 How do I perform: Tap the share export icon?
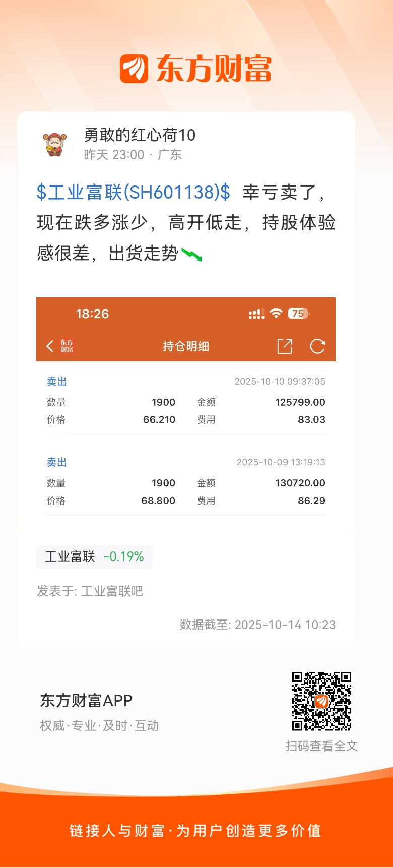coord(285,346)
